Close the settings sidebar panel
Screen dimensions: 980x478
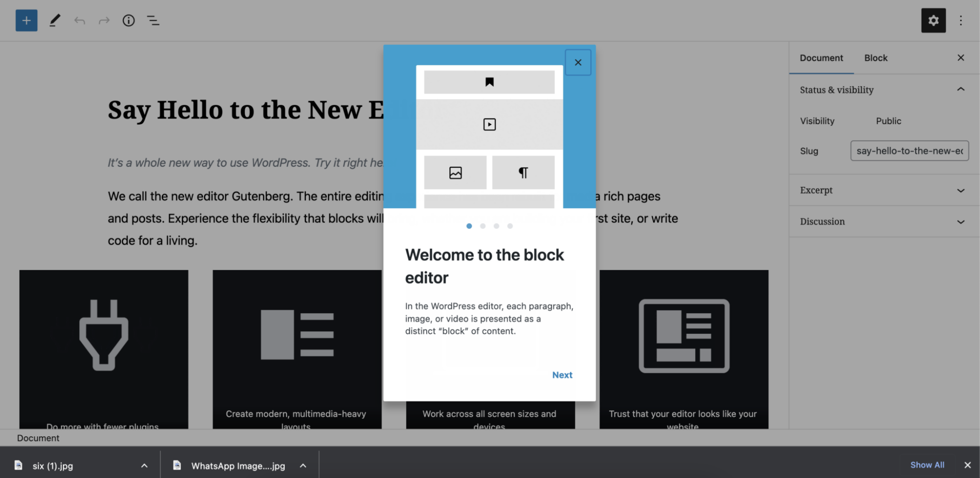pos(961,58)
